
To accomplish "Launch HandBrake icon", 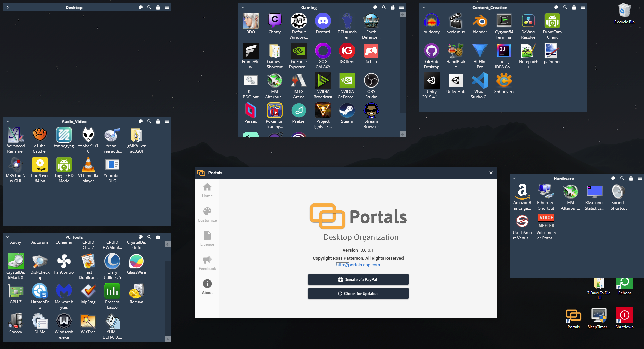I will pyautogui.click(x=455, y=56).
